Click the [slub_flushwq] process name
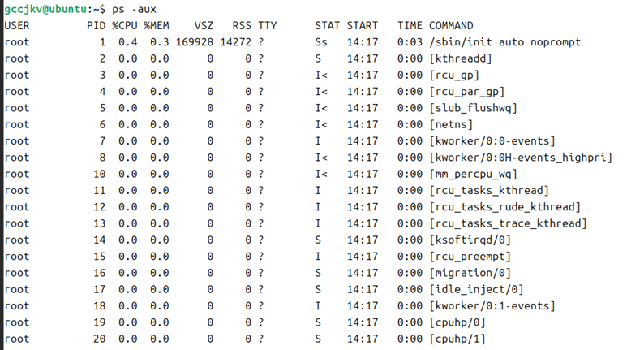Screen dimensions: 644x350 coord(473,108)
